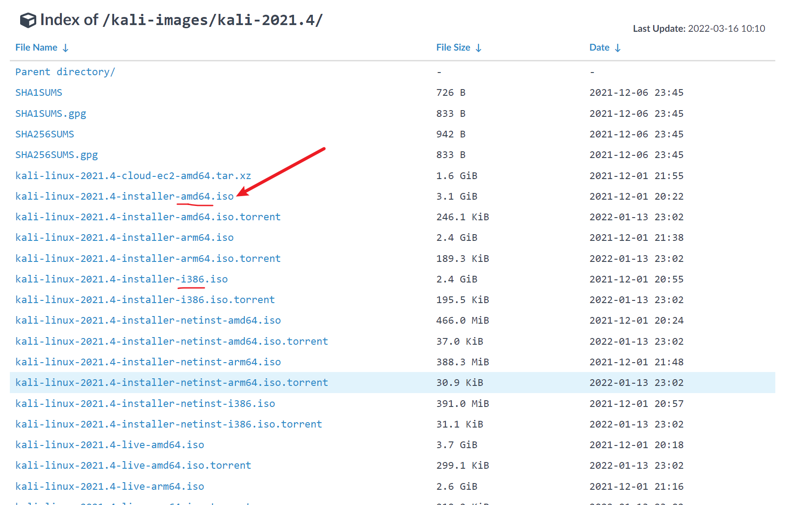Click the 3.7 GiB file size value
The width and height of the screenshot is (812, 505).
click(457, 445)
